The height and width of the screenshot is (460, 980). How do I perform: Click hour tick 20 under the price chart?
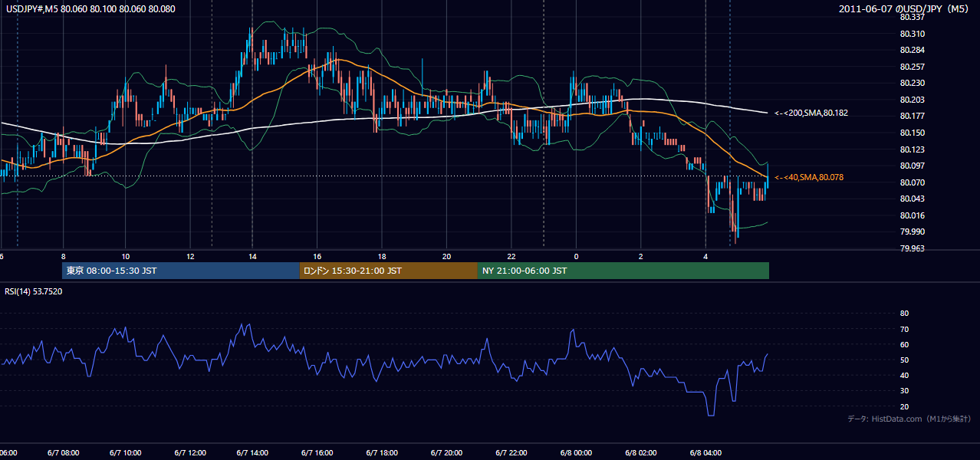coord(446,256)
